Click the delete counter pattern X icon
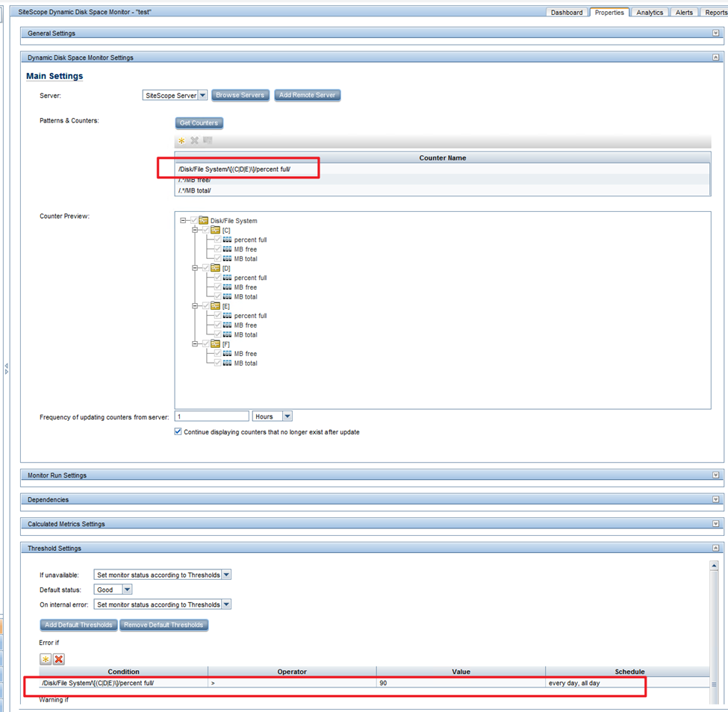This screenshot has height=712, width=728. click(195, 140)
